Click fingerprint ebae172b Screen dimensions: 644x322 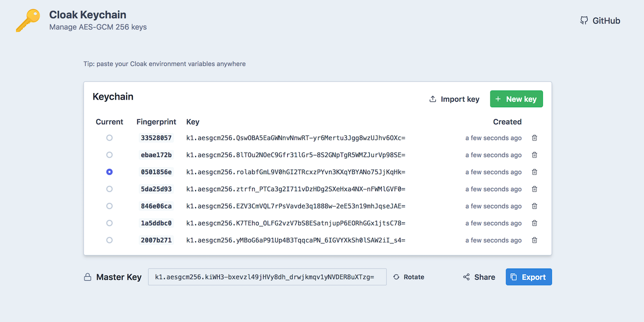coord(156,155)
